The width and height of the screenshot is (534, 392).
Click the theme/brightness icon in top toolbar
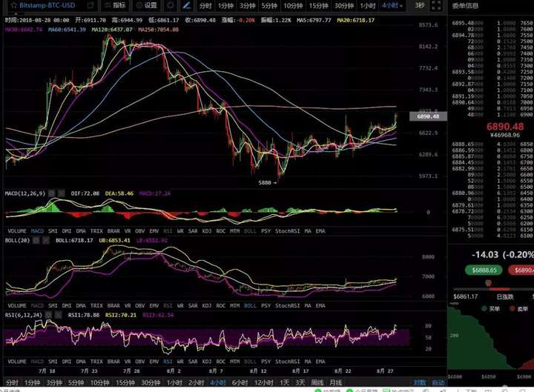pyautogui.click(x=171, y=5)
